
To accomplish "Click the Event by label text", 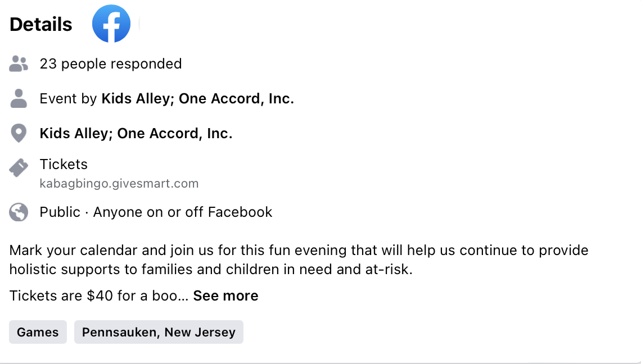I will pyautogui.click(x=68, y=98).
